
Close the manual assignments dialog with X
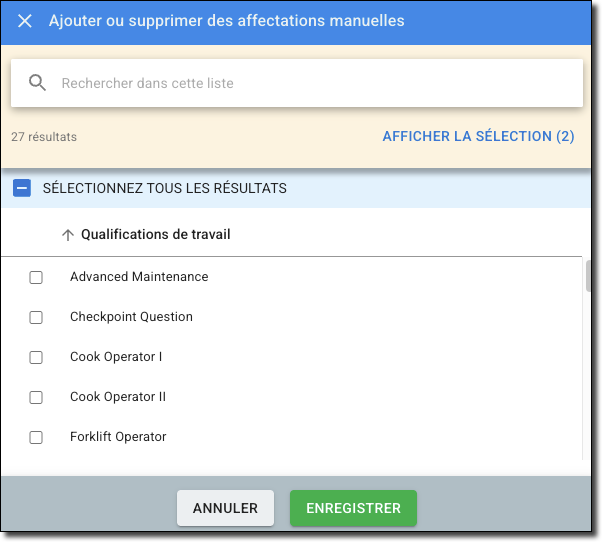pyautogui.click(x=25, y=21)
